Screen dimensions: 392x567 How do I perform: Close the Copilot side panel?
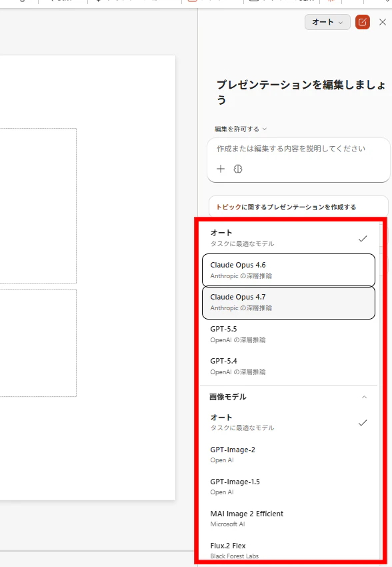pos(383,22)
